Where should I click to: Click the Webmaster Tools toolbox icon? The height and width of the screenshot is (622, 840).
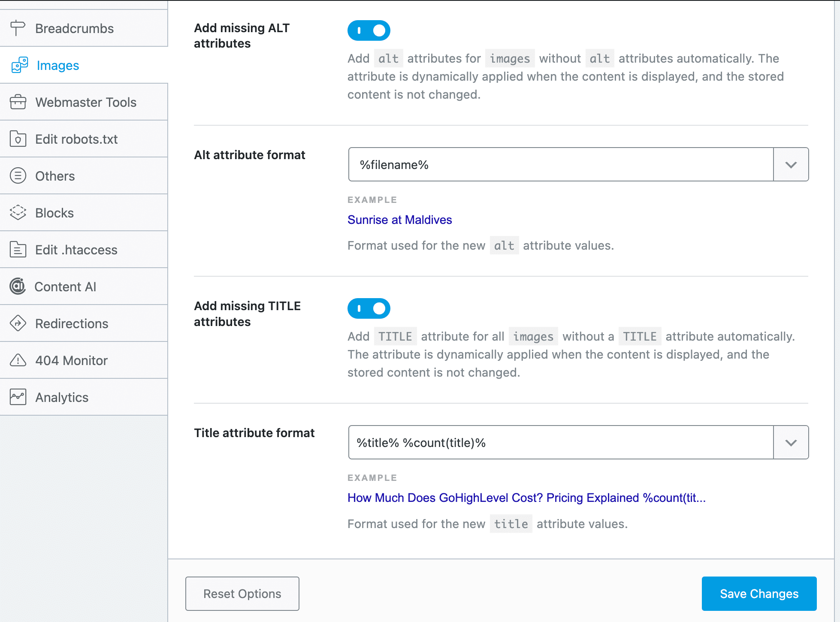coord(18,102)
